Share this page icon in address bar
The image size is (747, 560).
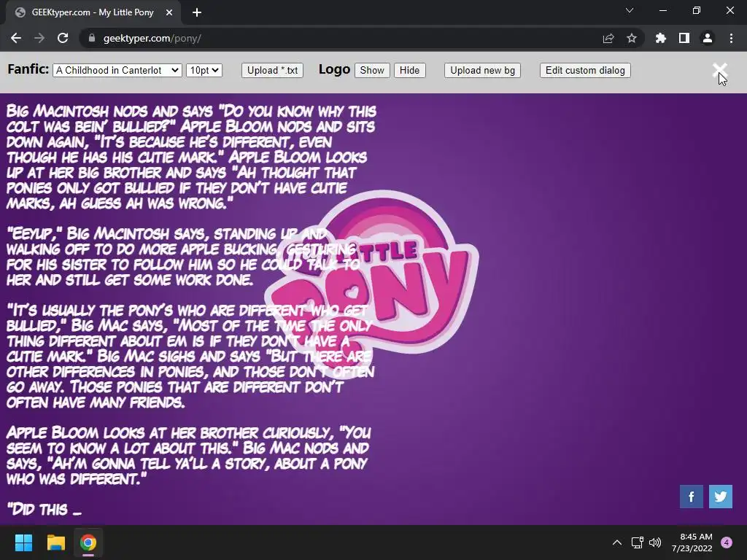608,38
